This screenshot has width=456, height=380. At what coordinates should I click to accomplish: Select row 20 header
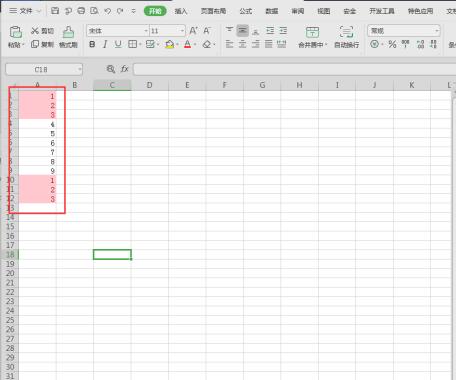[x=10, y=273]
